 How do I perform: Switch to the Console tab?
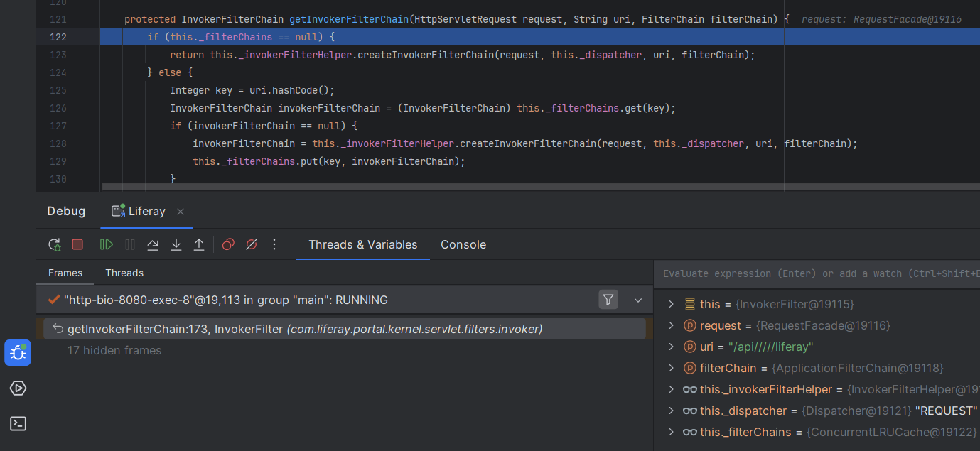[x=463, y=244]
